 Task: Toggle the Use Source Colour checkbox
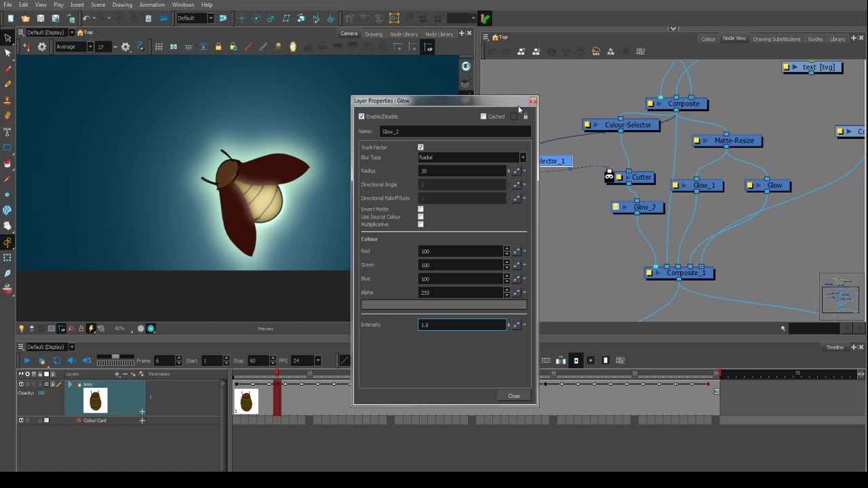pos(420,217)
